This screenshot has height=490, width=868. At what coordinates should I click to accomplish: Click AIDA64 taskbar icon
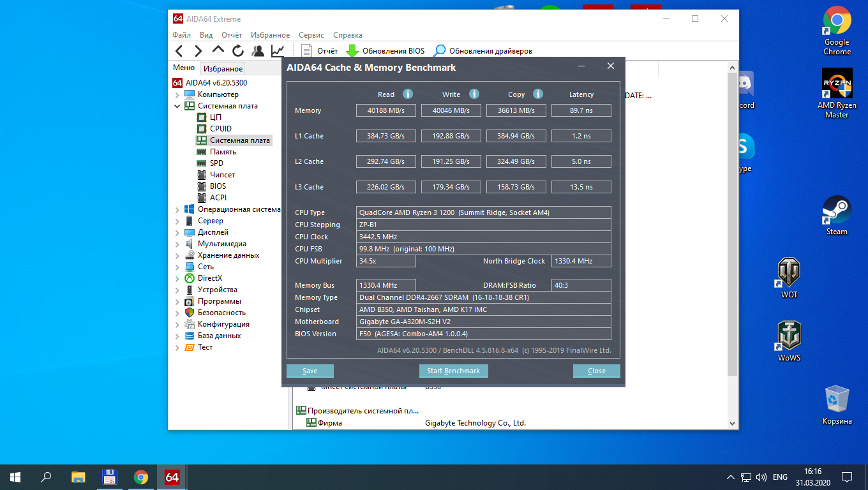coord(172,477)
